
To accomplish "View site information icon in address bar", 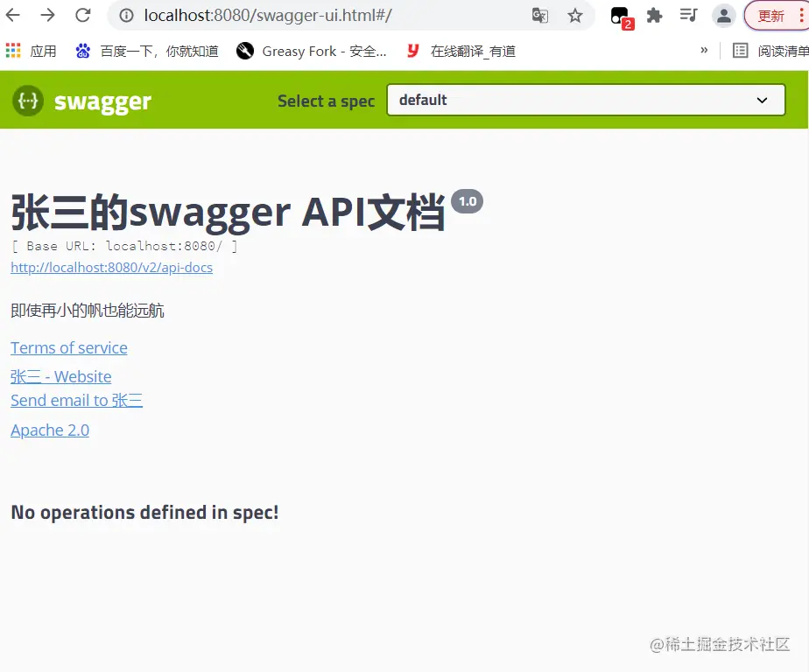I will point(126,16).
